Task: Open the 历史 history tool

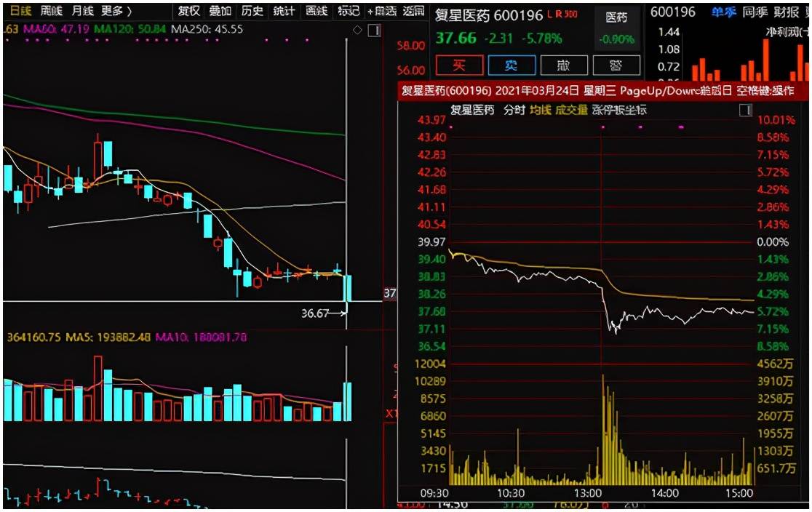Action: tap(252, 11)
